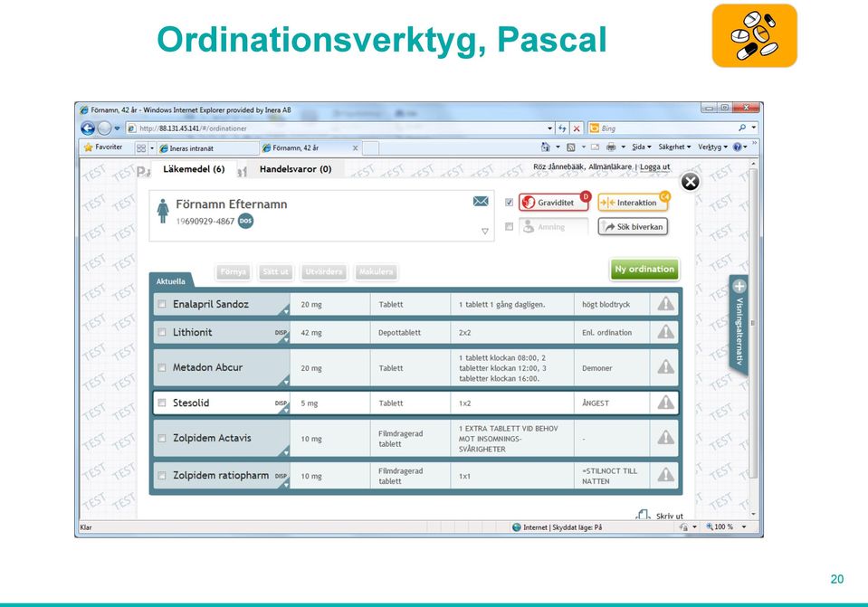Click the browser Home icon

pos(546,147)
